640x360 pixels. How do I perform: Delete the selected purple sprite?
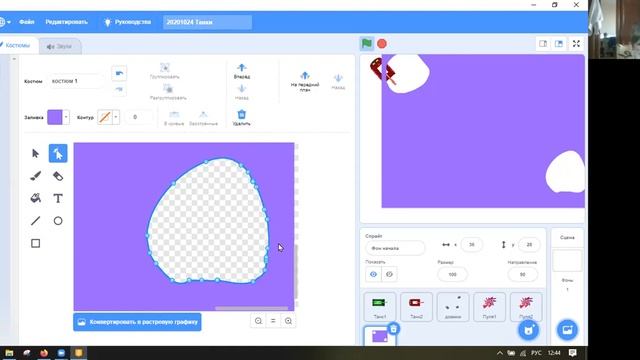coord(393,329)
